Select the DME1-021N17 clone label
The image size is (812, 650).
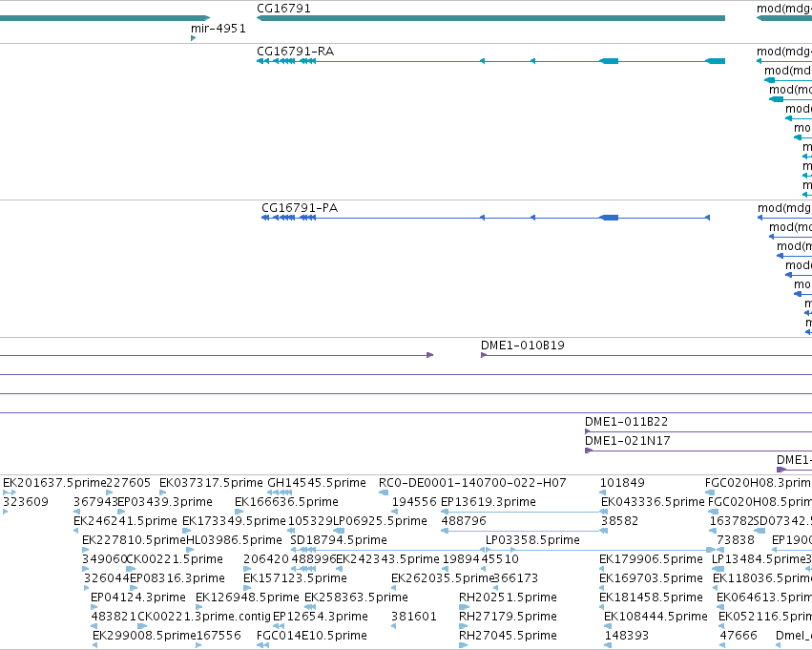(x=628, y=441)
